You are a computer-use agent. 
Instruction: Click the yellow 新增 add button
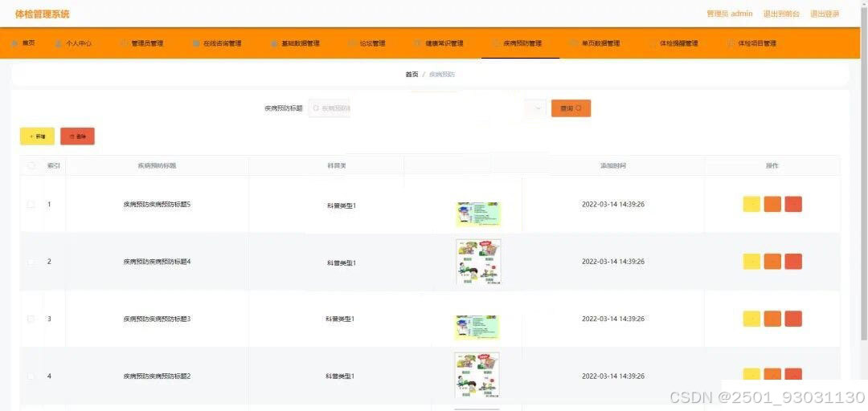point(37,136)
